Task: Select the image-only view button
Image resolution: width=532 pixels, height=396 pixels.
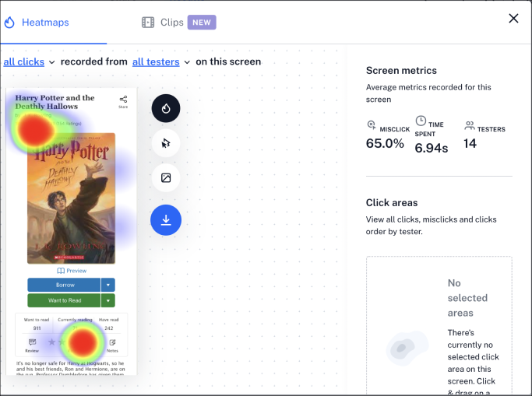Action: tap(166, 178)
